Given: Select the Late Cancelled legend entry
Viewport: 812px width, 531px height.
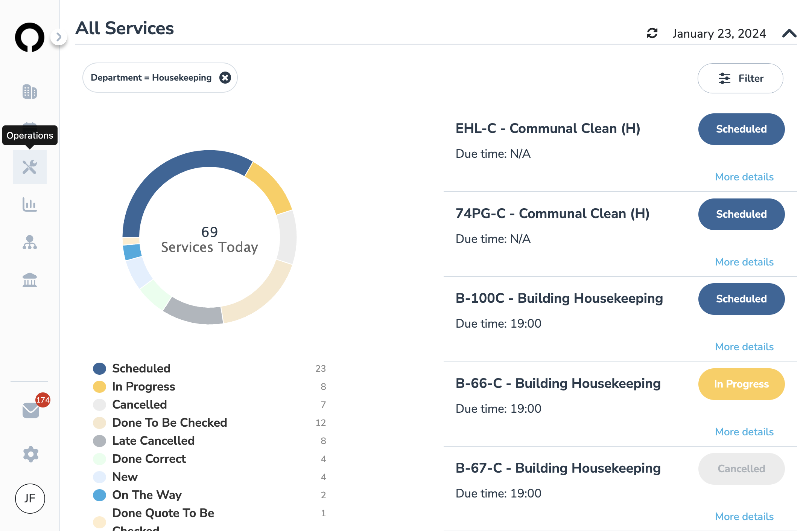Looking at the screenshot, I should 209,441.
